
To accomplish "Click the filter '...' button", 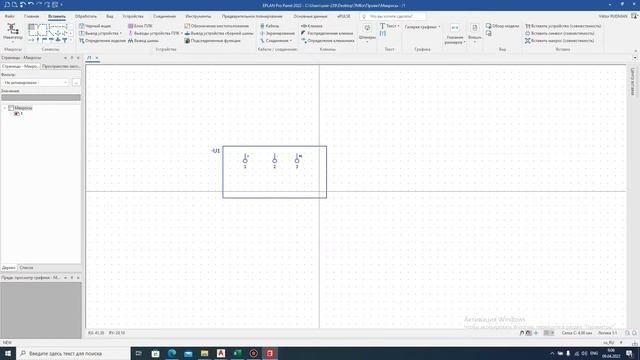I will (76, 82).
